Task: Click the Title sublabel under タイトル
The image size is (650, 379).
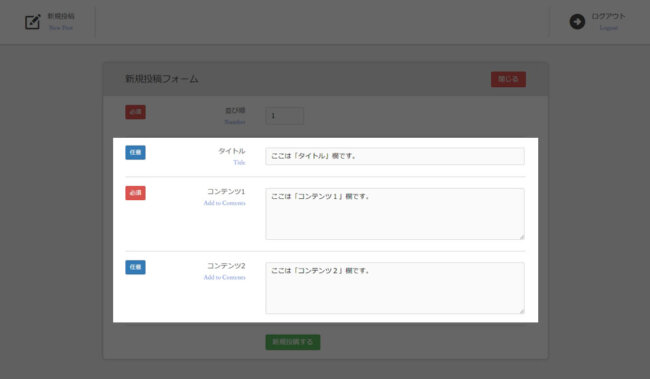Action: pyautogui.click(x=239, y=163)
